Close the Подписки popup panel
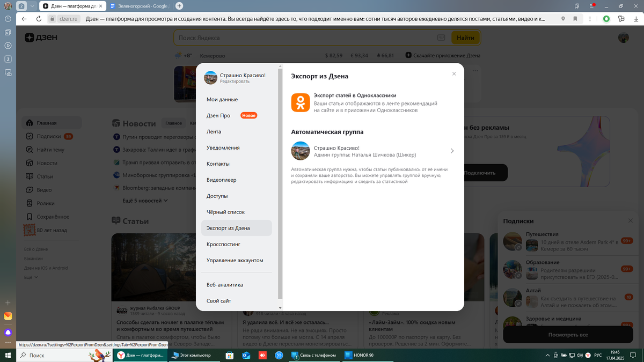This screenshot has height=362, width=644. coord(631,221)
